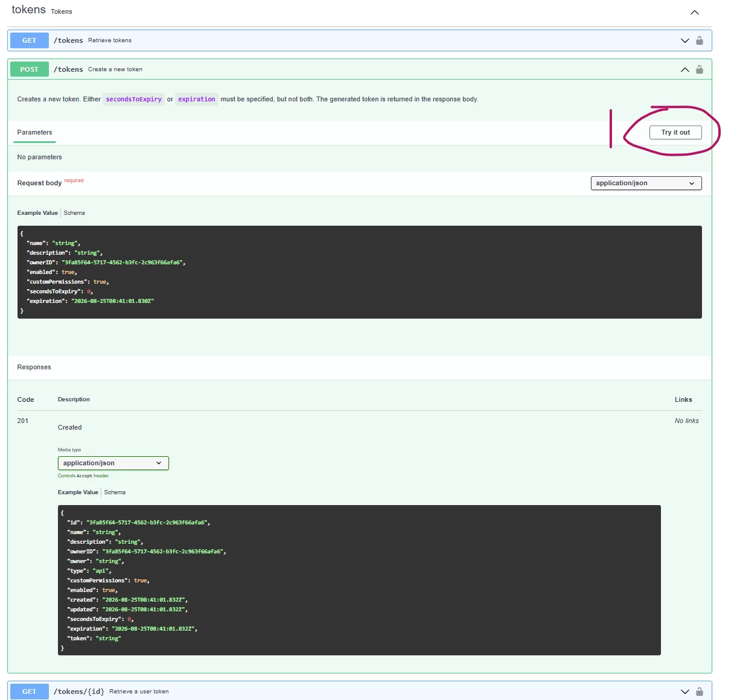The width and height of the screenshot is (737, 700).
Task: Click the 201 response example JSON block
Action: pyautogui.click(x=359, y=580)
